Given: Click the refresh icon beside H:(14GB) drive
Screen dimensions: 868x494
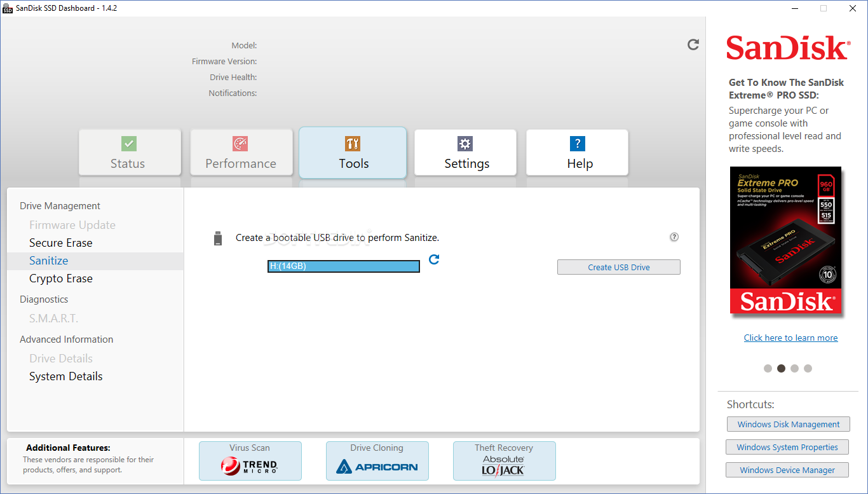Looking at the screenshot, I should coord(434,259).
